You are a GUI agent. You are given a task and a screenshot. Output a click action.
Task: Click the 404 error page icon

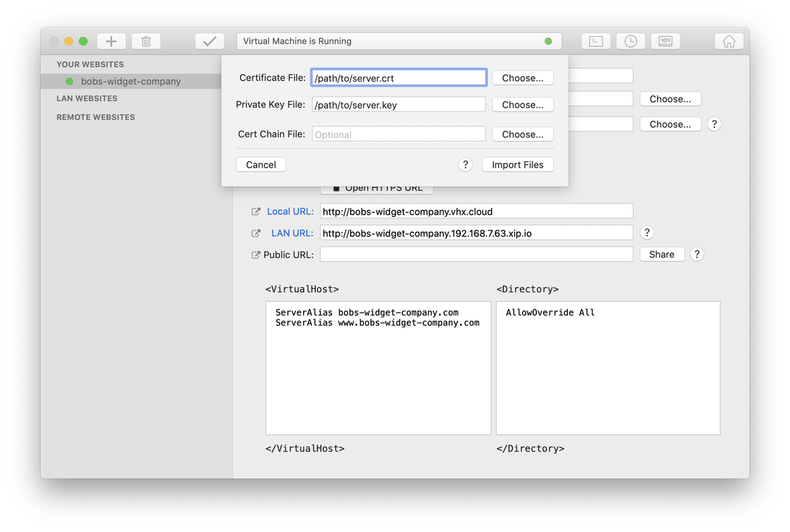point(666,41)
